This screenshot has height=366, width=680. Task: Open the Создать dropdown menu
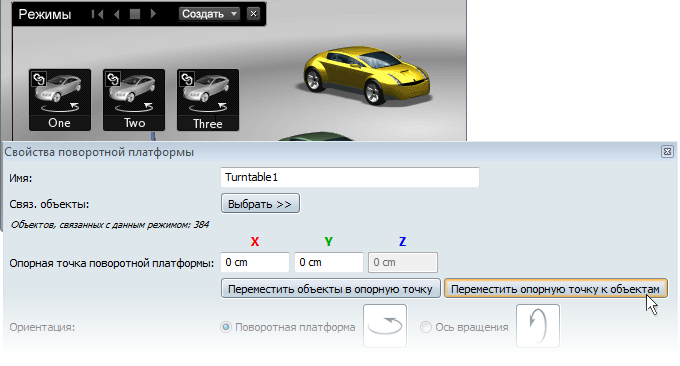[x=209, y=14]
